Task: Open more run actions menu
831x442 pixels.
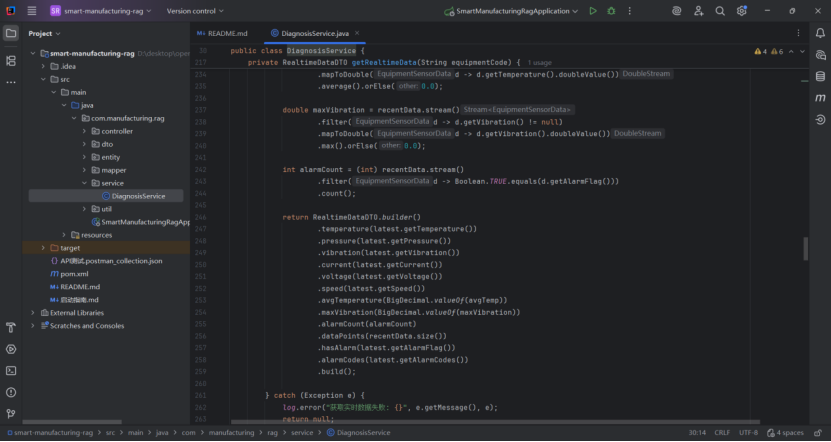Action: (x=630, y=11)
